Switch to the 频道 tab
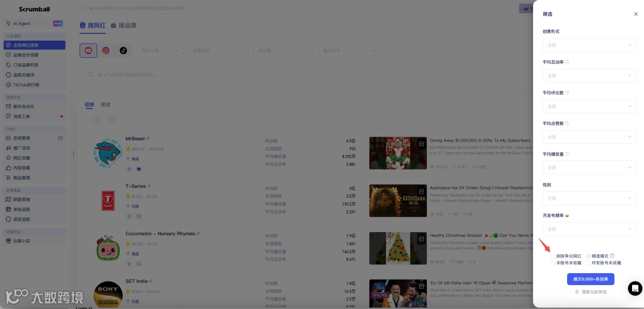This screenshot has width=644, height=309. coord(106,105)
